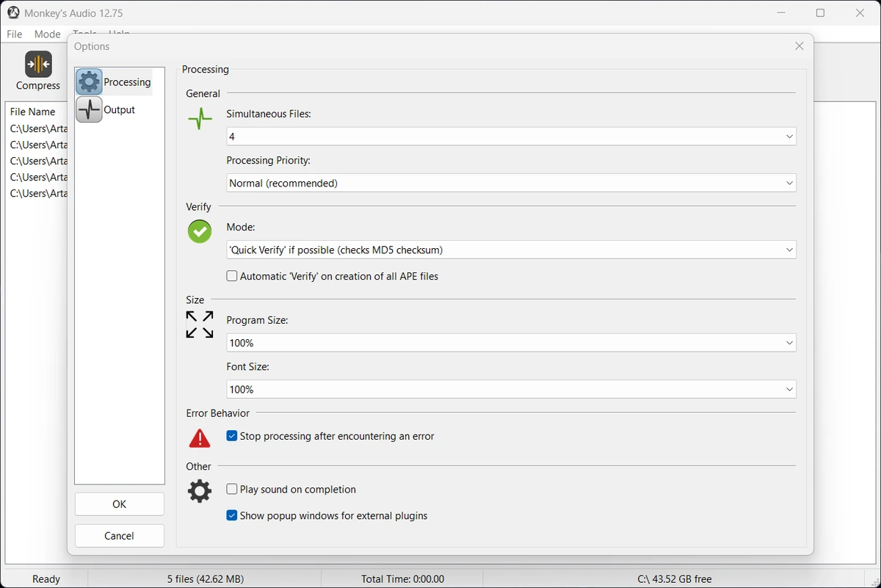
Task: Switch to the Output options page
Action: click(x=106, y=109)
